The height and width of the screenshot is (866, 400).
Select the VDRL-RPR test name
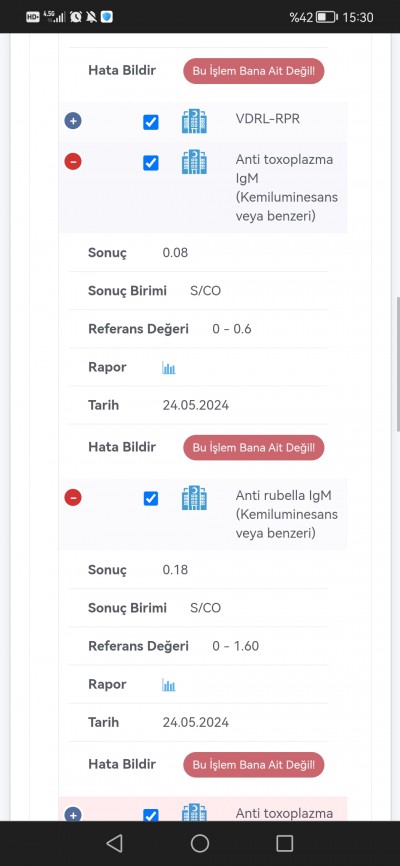pos(268,119)
